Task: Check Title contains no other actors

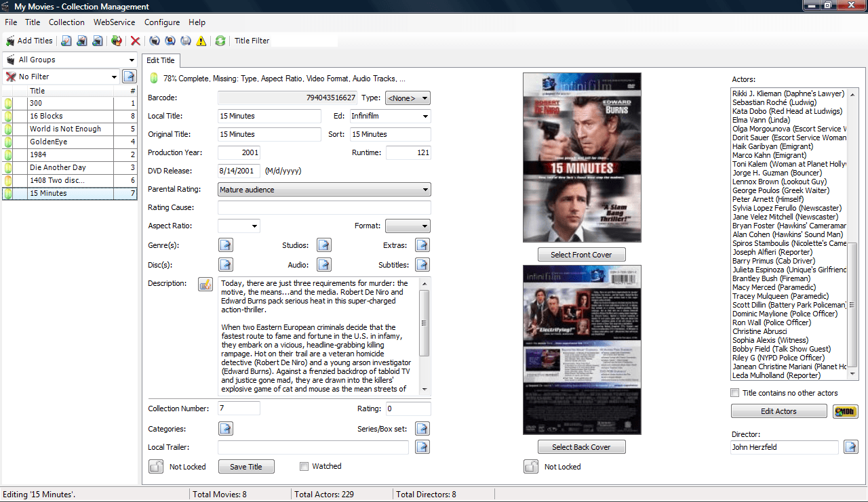Action: [735, 393]
